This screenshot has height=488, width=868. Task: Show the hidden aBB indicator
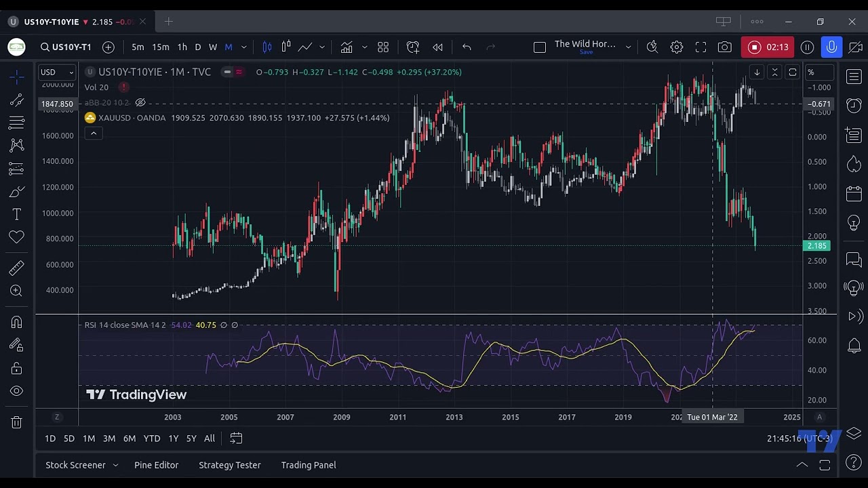click(x=140, y=102)
